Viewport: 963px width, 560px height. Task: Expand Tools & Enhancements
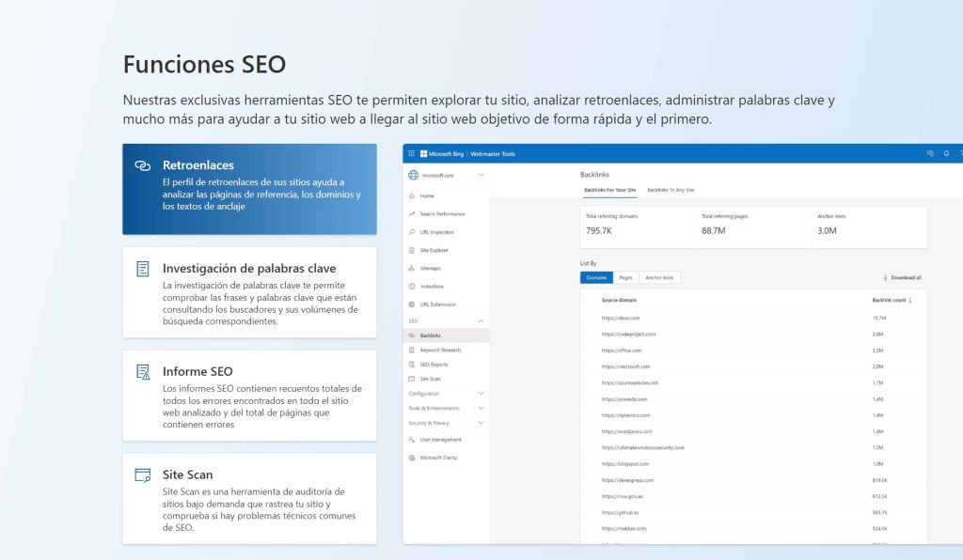point(480,409)
